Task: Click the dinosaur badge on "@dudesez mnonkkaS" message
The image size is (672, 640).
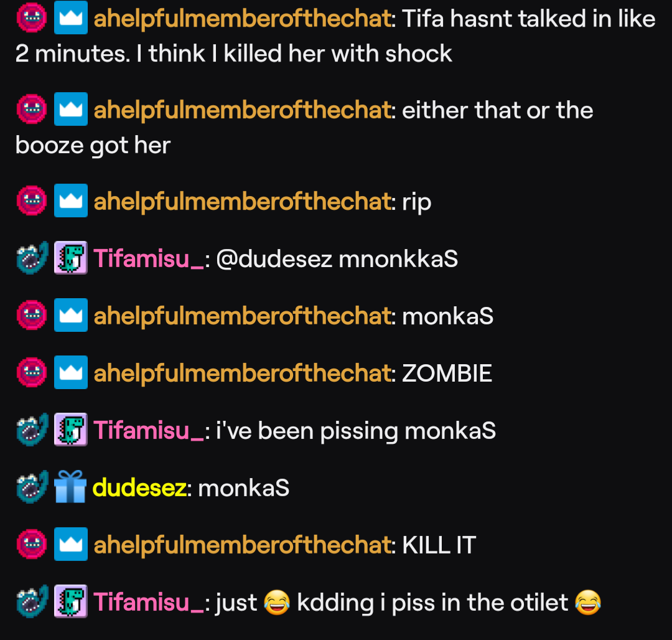Action: [x=71, y=258]
